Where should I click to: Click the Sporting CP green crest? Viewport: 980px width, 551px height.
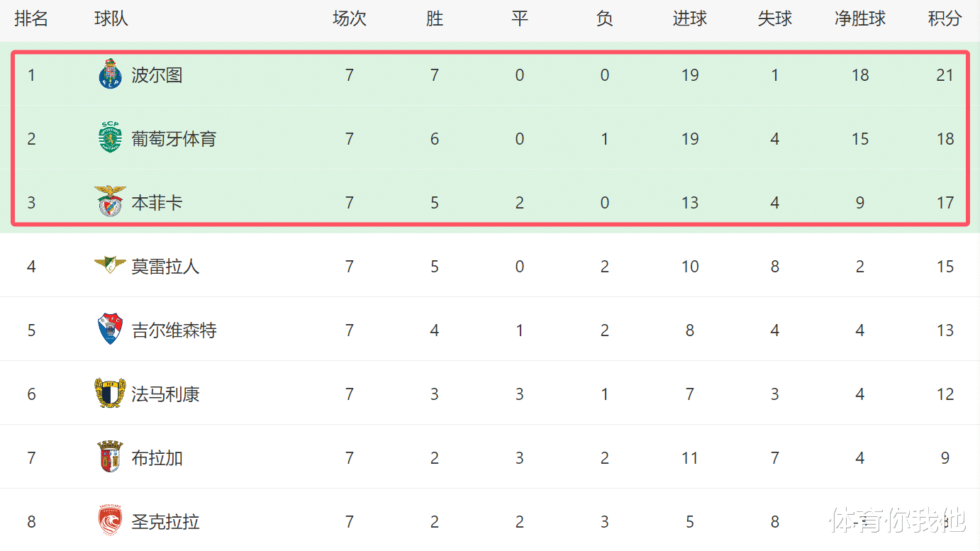coord(110,138)
